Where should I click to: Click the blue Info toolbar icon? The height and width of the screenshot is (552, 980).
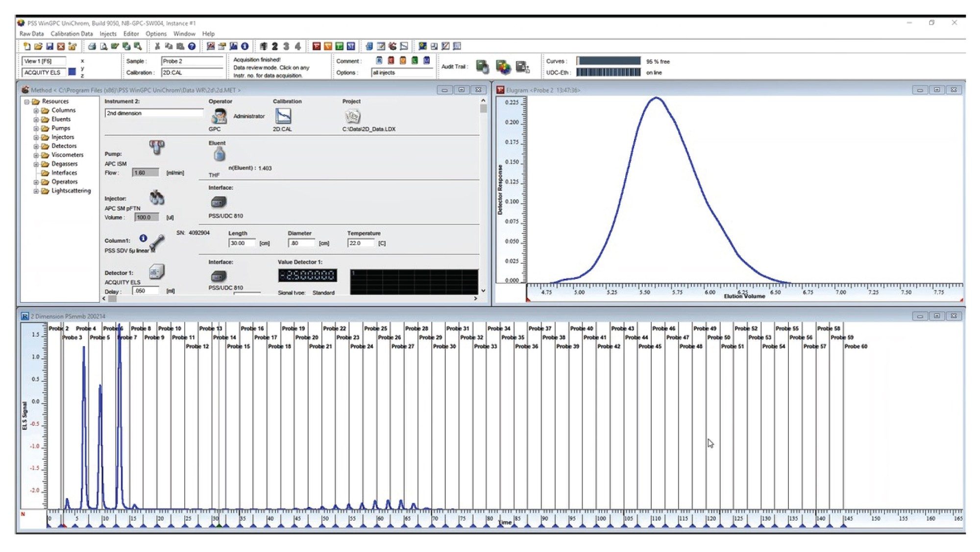coord(245,46)
